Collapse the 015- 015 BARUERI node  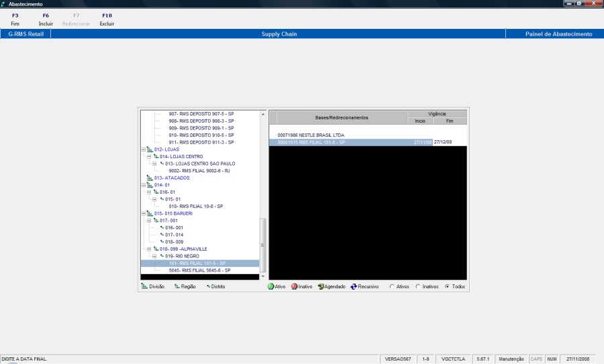(x=144, y=214)
